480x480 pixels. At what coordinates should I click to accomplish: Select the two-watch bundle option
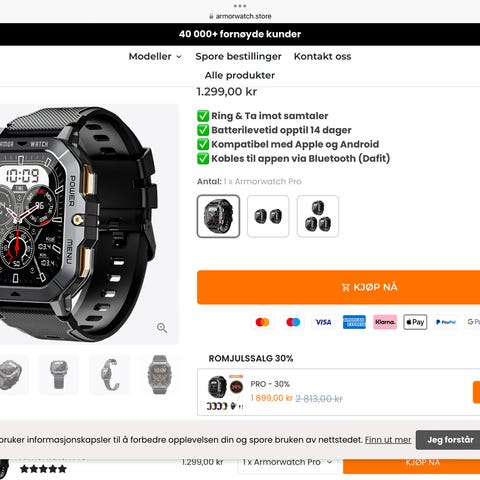268,216
